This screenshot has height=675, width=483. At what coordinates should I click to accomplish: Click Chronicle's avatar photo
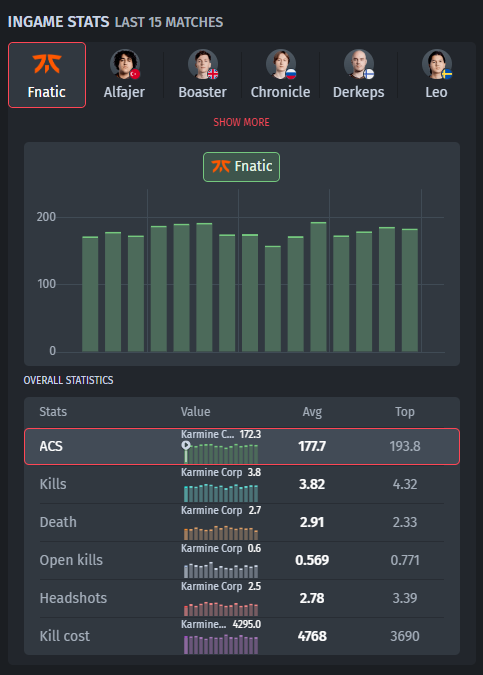tap(280, 64)
